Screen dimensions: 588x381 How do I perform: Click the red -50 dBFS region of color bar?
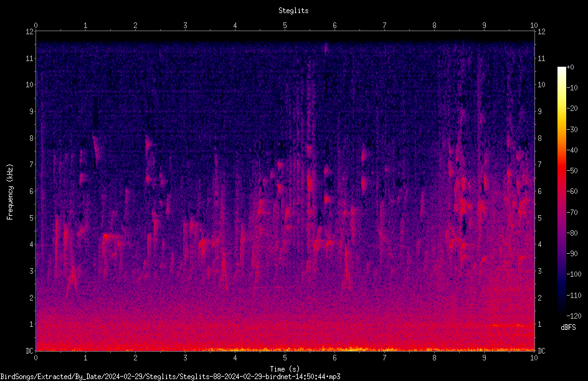561,170
